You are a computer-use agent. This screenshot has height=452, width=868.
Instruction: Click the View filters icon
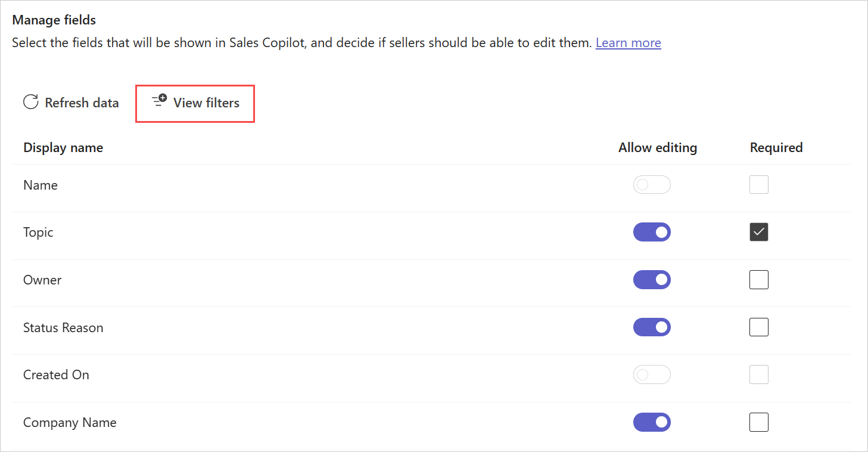click(159, 101)
